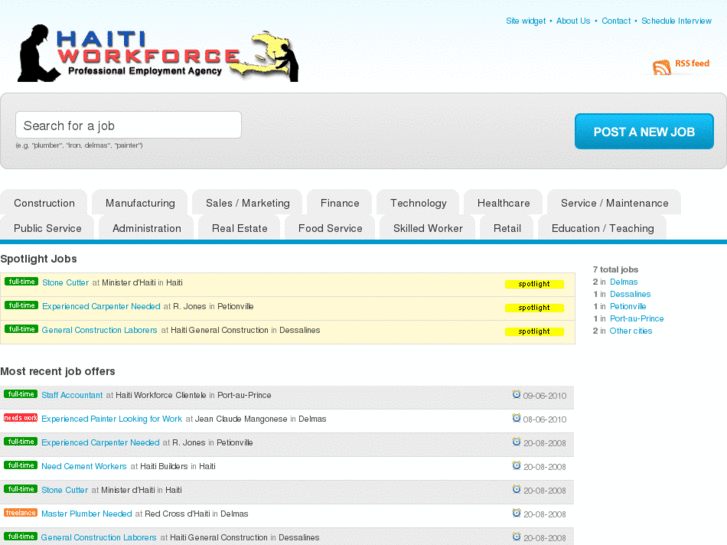Click the date 09-06-2010 text
Image resolution: width=727 pixels, height=545 pixels.
coord(545,396)
